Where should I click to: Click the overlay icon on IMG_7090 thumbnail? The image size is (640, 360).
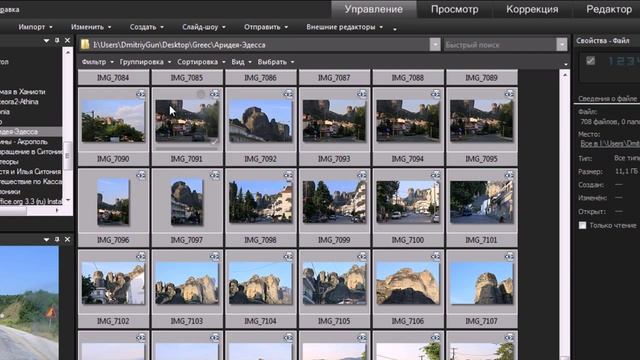141,94
